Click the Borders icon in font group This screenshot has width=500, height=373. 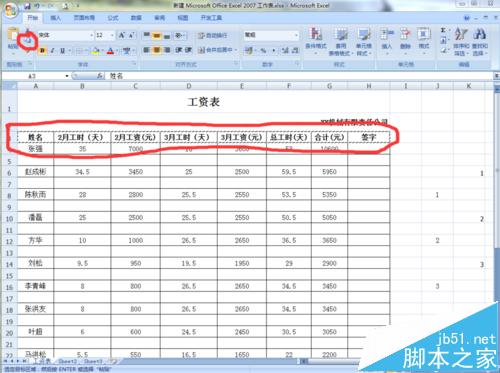point(79,51)
